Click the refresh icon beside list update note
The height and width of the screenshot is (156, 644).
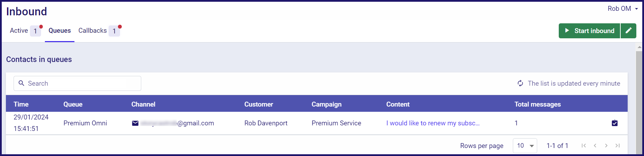click(x=520, y=83)
